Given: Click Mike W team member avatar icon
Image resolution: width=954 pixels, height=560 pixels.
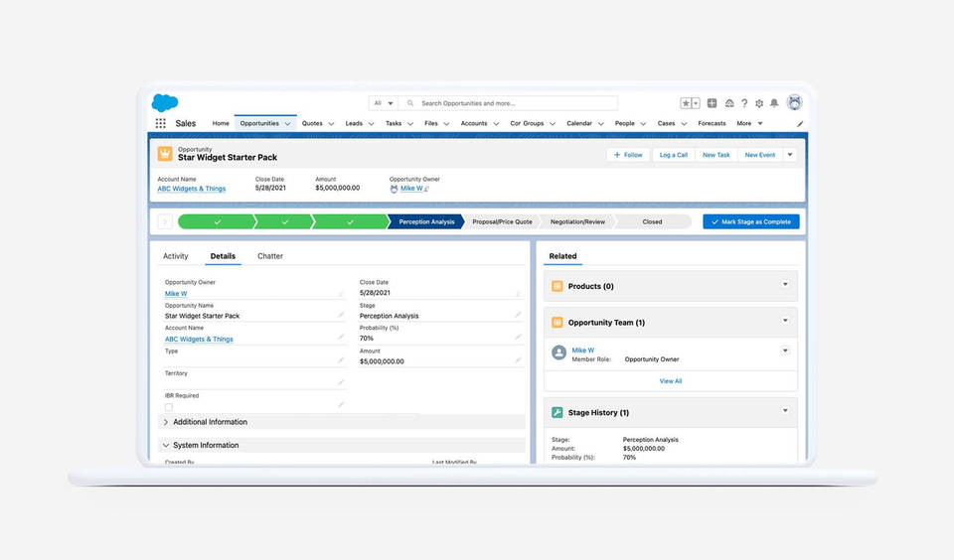Looking at the screenshot, I should pyautogui.click(x=558, y=352).
